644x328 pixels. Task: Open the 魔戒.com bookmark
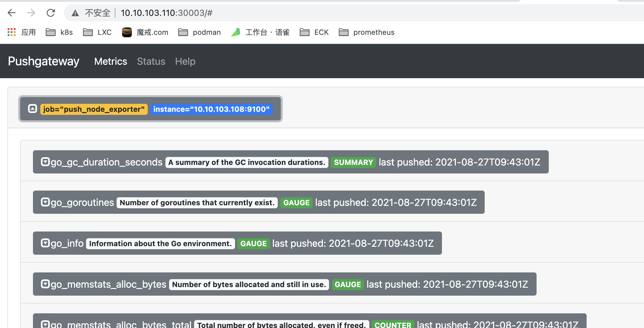[x=145, y=32]
